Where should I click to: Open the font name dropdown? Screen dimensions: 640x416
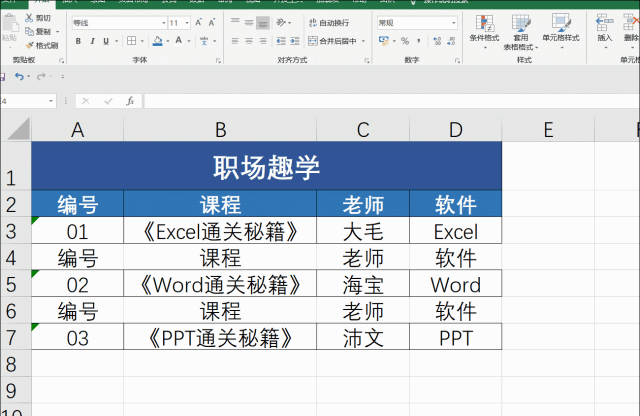(x=164, y=23)
